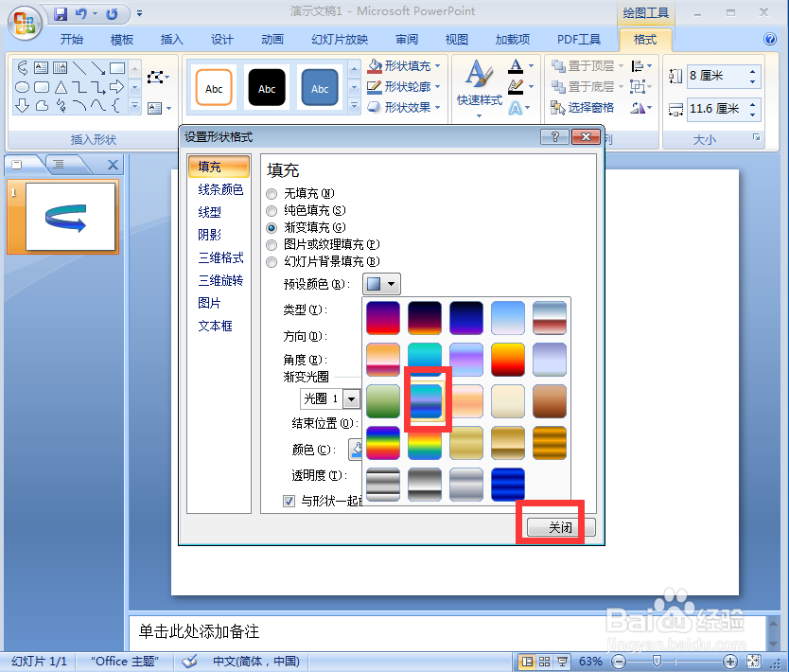Viewport: 789px width, 672px height.
Task: Open PowerPoint help with the question mark icon
Action: (x=770, y=39)
